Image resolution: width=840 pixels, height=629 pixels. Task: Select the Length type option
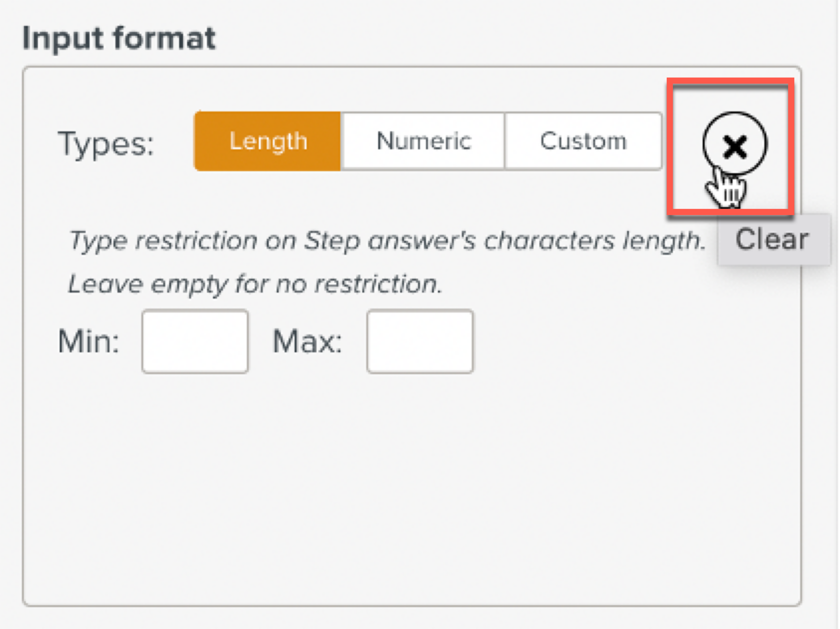[268, 141]
